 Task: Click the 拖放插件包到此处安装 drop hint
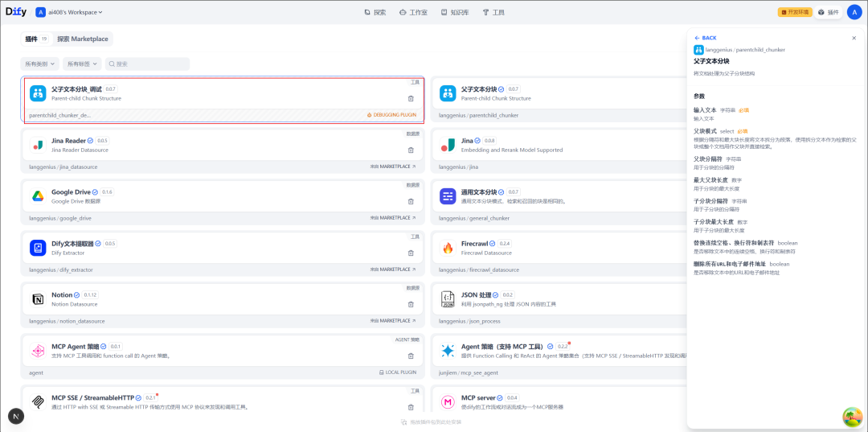pos(431,422)
